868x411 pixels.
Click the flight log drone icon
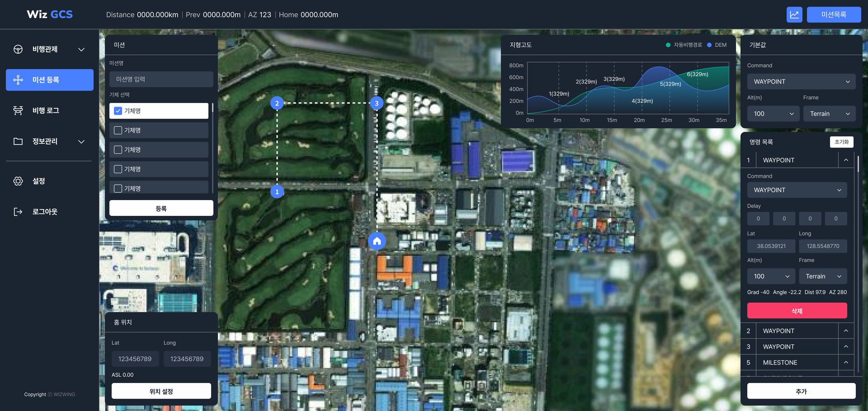tap(18, 111)
